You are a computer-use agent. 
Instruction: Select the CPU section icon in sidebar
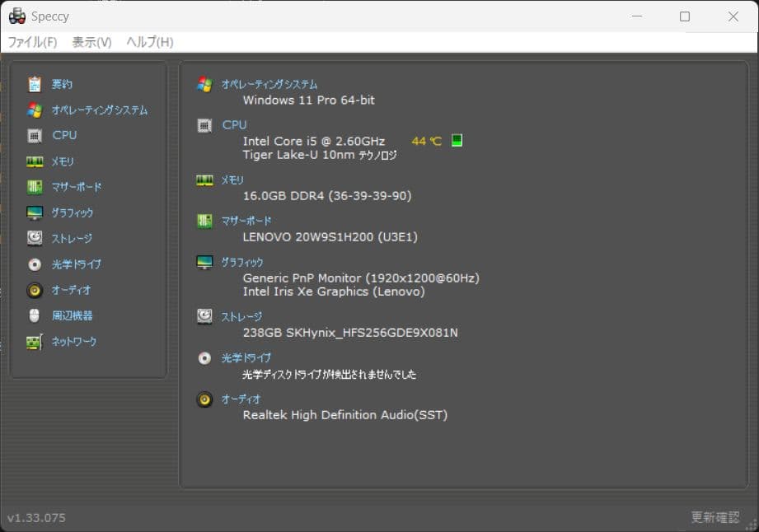(34, 135)
